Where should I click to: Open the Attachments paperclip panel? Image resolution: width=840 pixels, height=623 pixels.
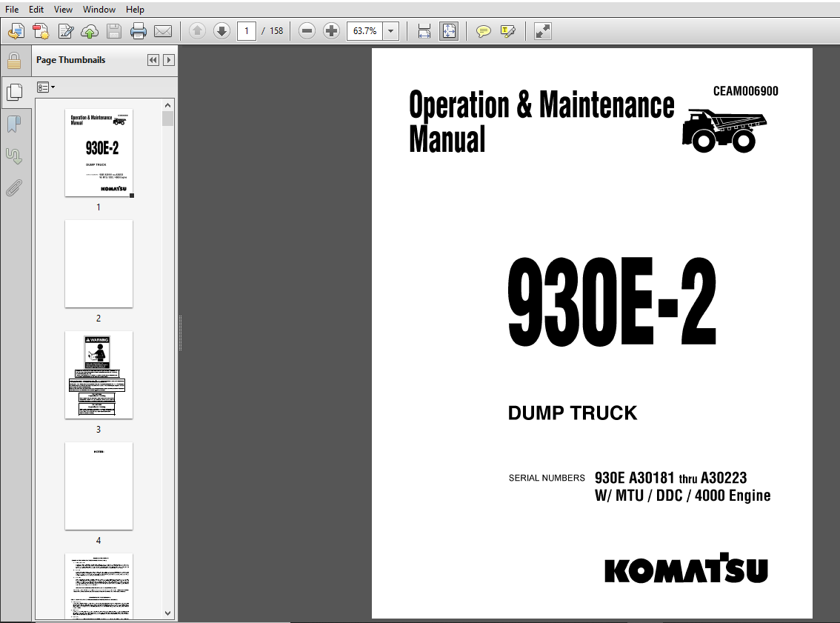pos(14,188)
